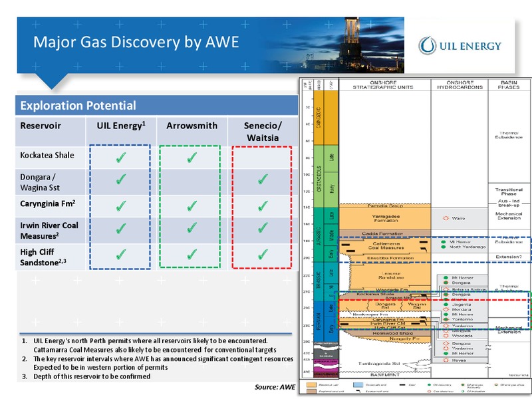
Task: Click the light green CRETACEOUS period bar
Action: pyautogui.click(x=319, y=176)
